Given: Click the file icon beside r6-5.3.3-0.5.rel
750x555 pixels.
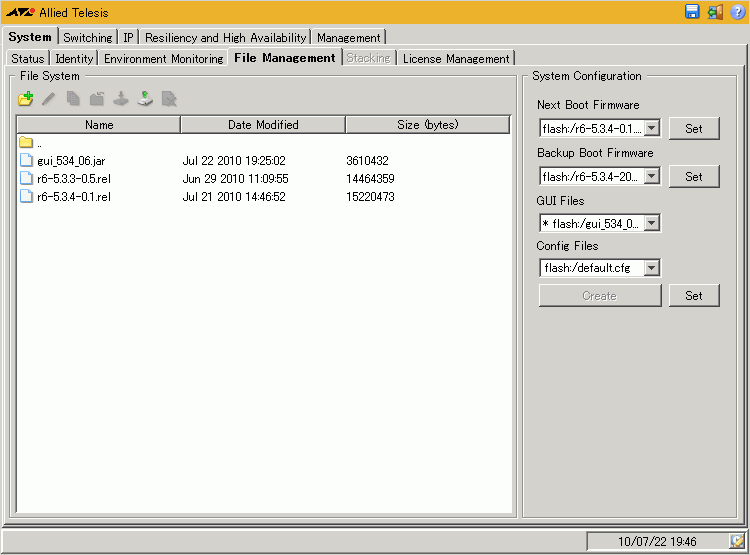Looking at the screenshot, I should click(x=26, y=178).
